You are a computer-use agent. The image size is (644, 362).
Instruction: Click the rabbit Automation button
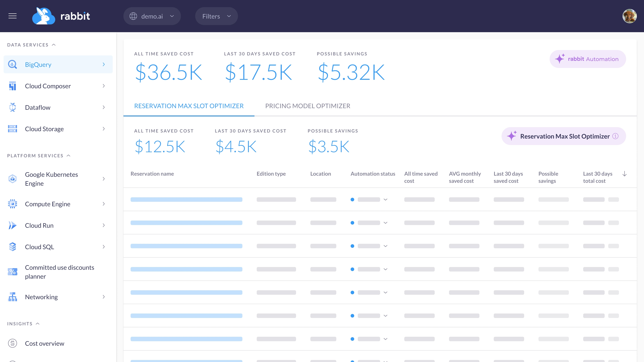587,59
